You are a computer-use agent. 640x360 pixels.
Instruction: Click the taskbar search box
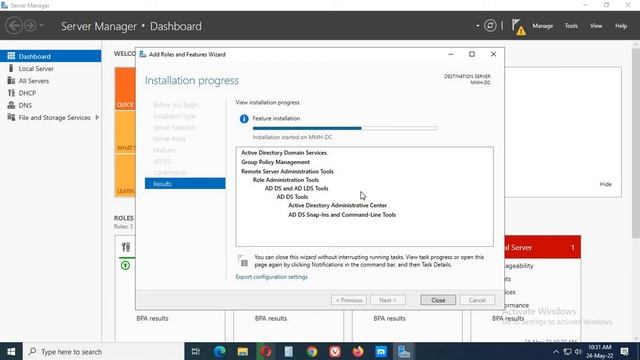pos(103,351)
